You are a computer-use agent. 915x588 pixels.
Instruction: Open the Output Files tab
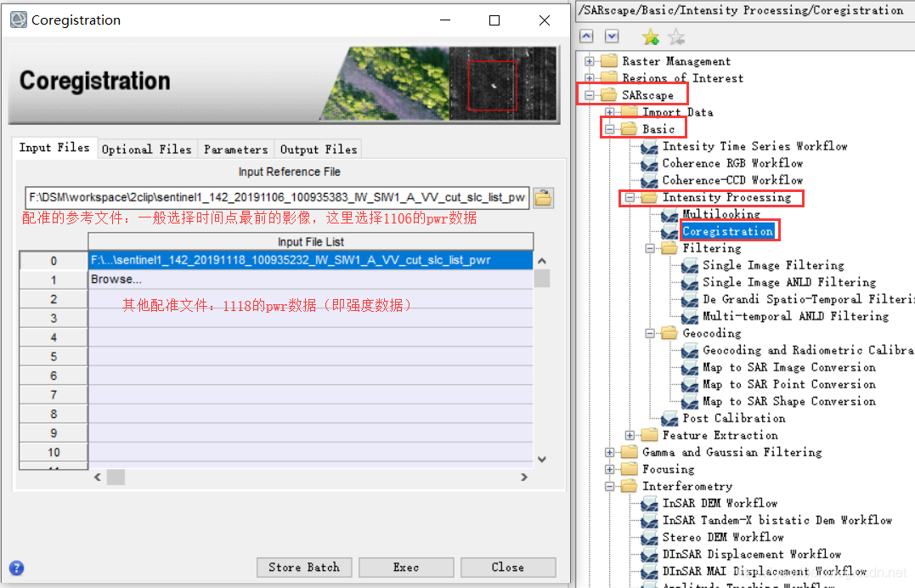[x=319, y=150]
